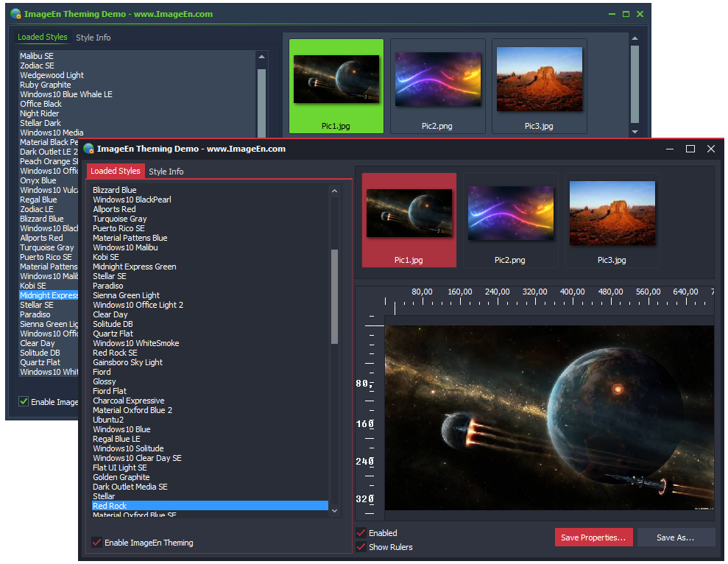The width and height of the screenshot is (728, 564).
Task: Minimize the back green-themed window
Action: click(x=612, y=15)
